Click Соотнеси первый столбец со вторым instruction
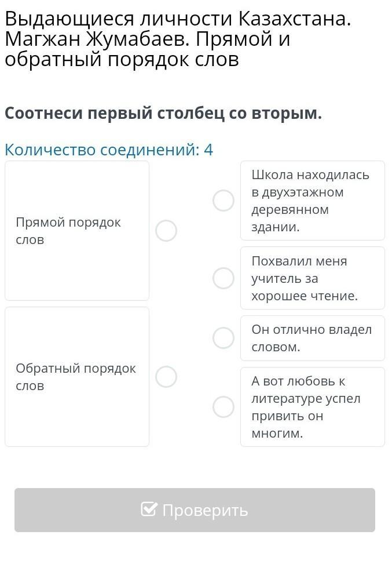The height and width of the screenshot is (564, 392). pos(163,114)
